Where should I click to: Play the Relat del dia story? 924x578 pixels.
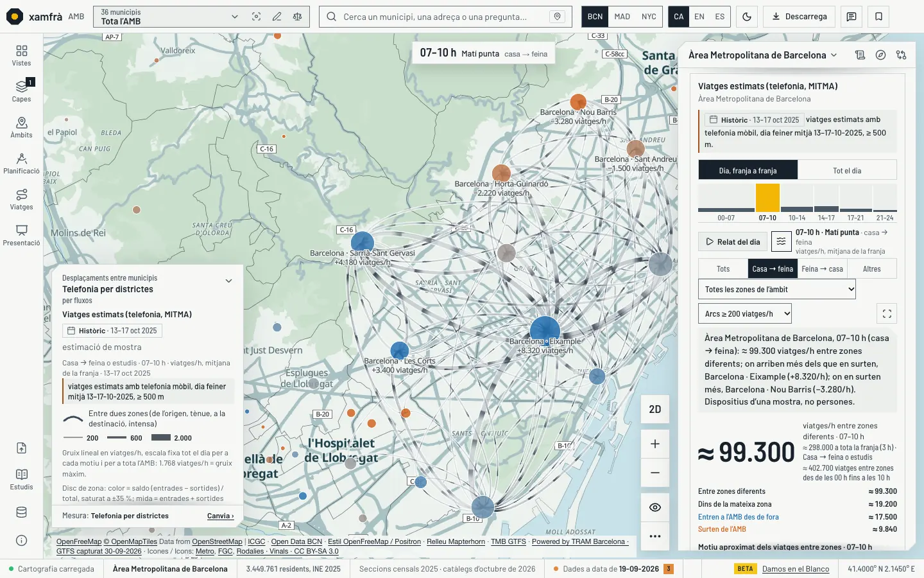coord(733,242)
